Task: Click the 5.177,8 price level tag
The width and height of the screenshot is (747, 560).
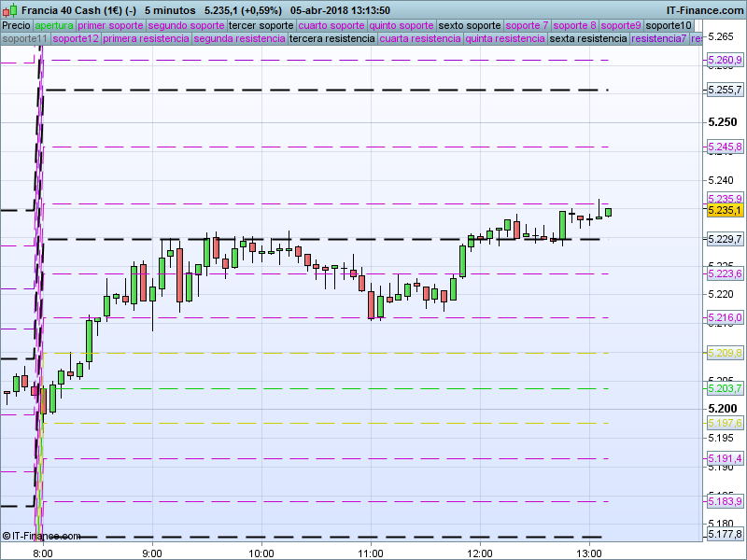Action: (725, 535)
